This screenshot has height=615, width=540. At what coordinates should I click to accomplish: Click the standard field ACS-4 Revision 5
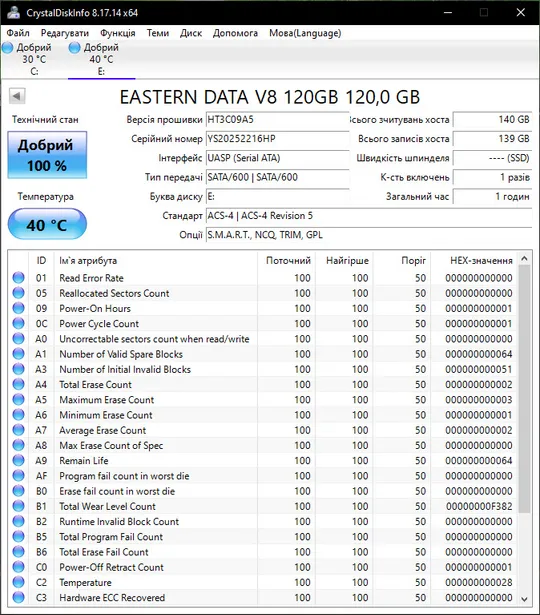point(369,216)
